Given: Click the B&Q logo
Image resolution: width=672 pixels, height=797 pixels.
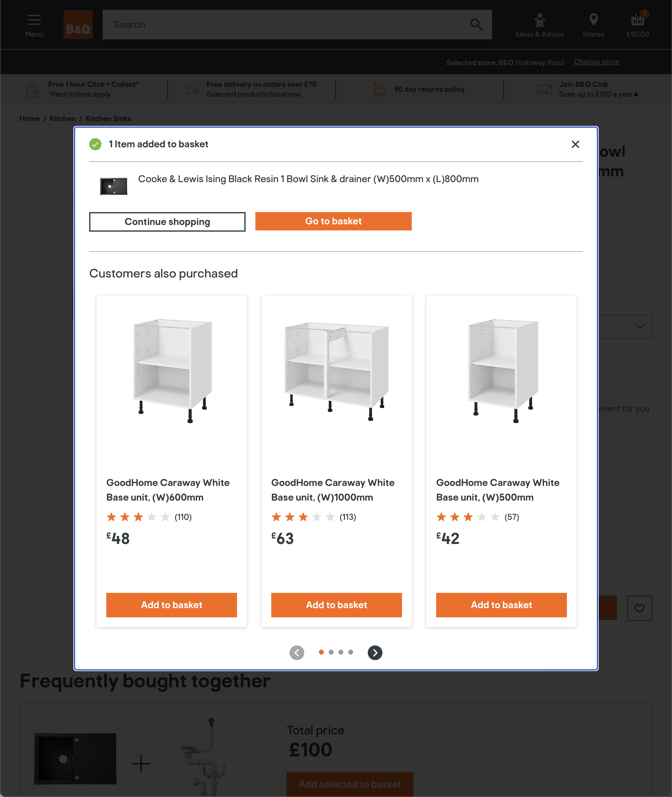Looking at the screenshot, I should click(78, 25).
